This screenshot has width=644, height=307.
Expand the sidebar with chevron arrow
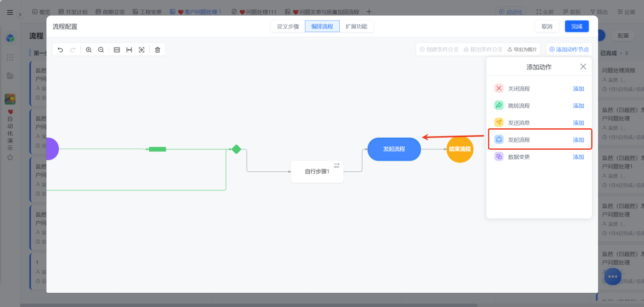click(20, 15)
